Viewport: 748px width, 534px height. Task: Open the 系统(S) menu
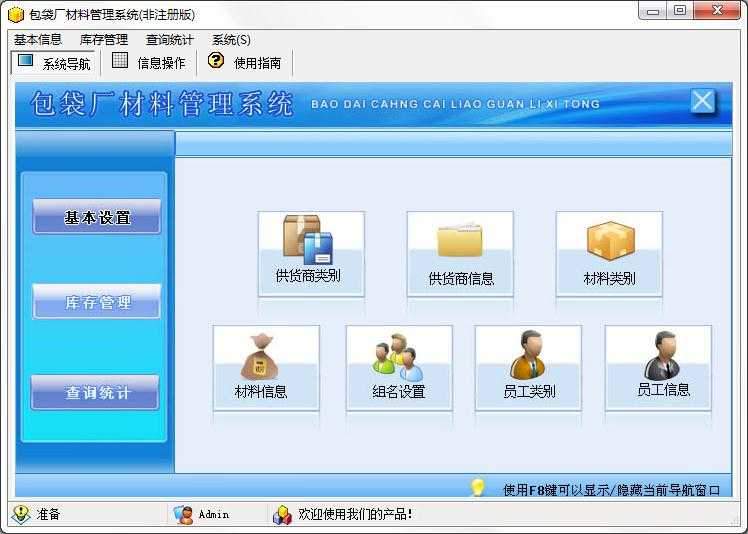point(231,40)
